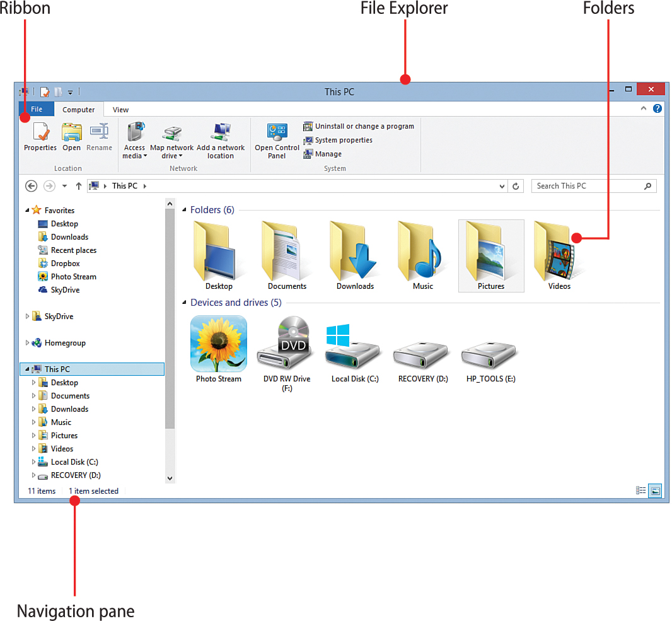Open Help question mark icon
The height and width of the screenshot is (621, 672).
657,108
